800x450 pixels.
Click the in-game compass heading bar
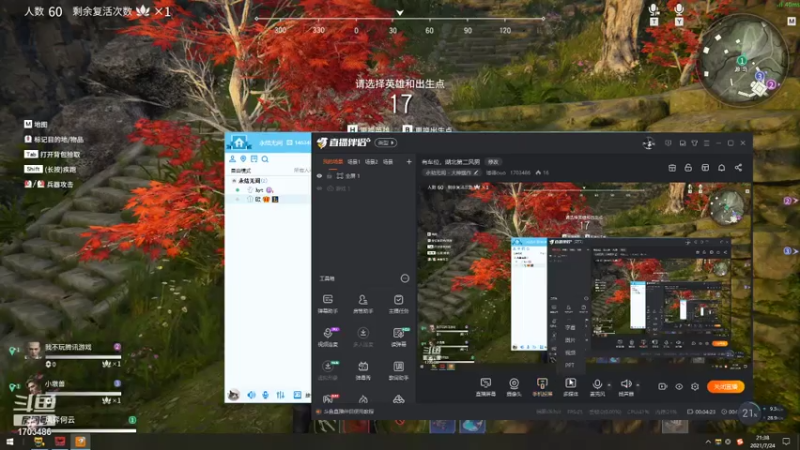coord(399,19)
